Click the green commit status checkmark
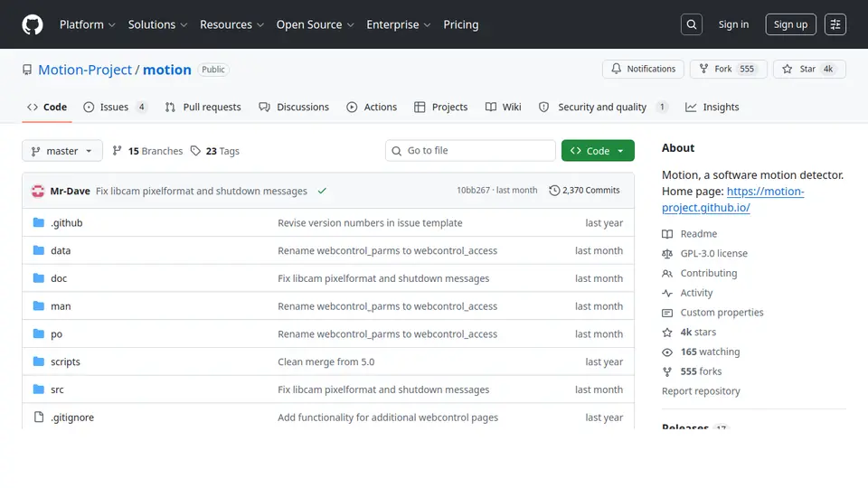 322,191
